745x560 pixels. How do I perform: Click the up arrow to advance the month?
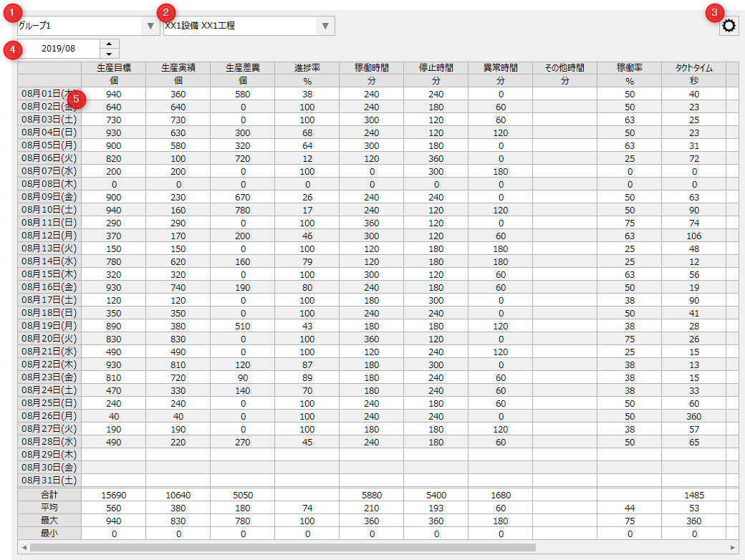point(108,44)
